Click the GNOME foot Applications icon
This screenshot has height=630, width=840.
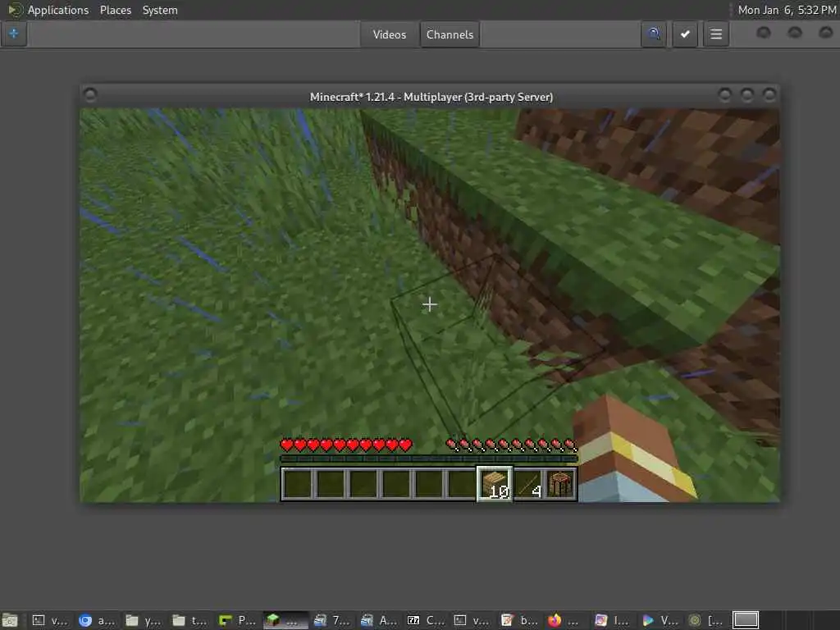[x=15, y=10]
